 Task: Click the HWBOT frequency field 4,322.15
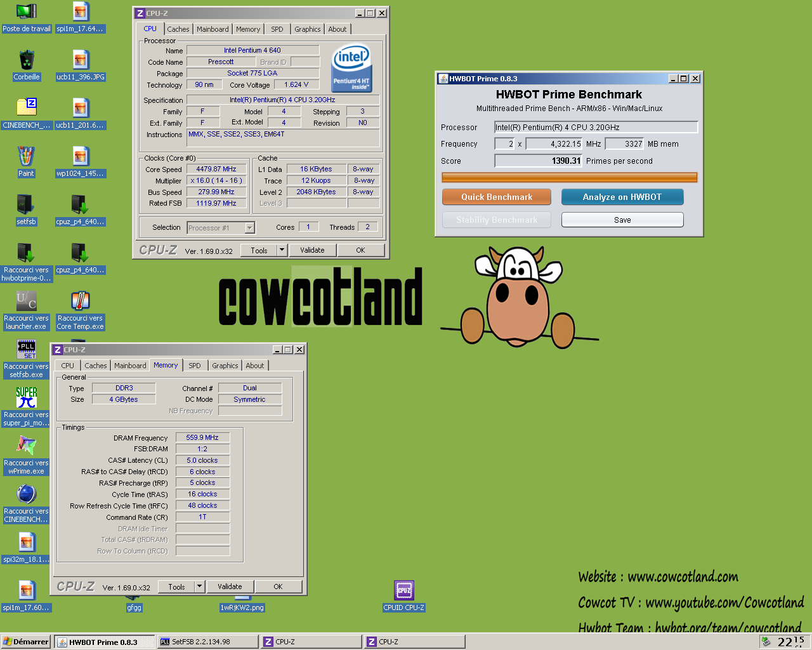tap(554, 143)
